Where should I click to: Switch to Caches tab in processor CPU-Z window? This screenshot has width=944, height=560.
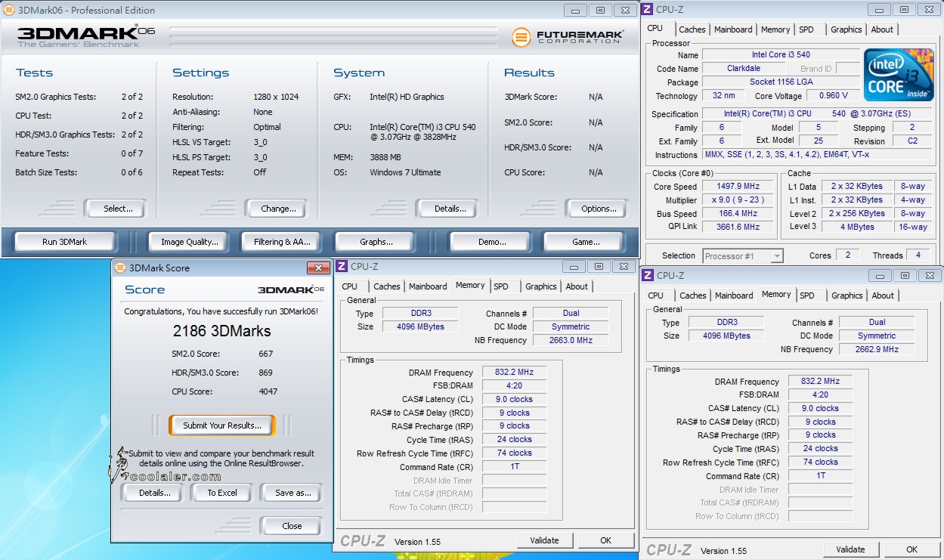692,29
